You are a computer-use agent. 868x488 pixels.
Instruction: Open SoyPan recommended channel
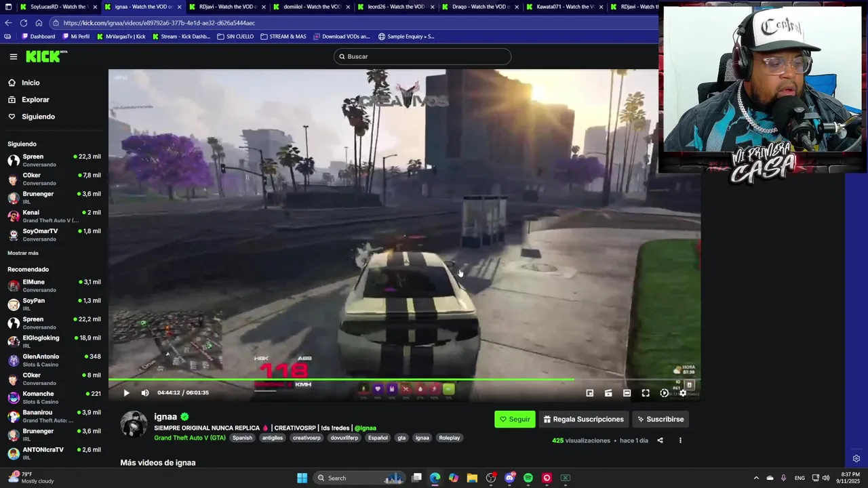click(x=54, y=304)
